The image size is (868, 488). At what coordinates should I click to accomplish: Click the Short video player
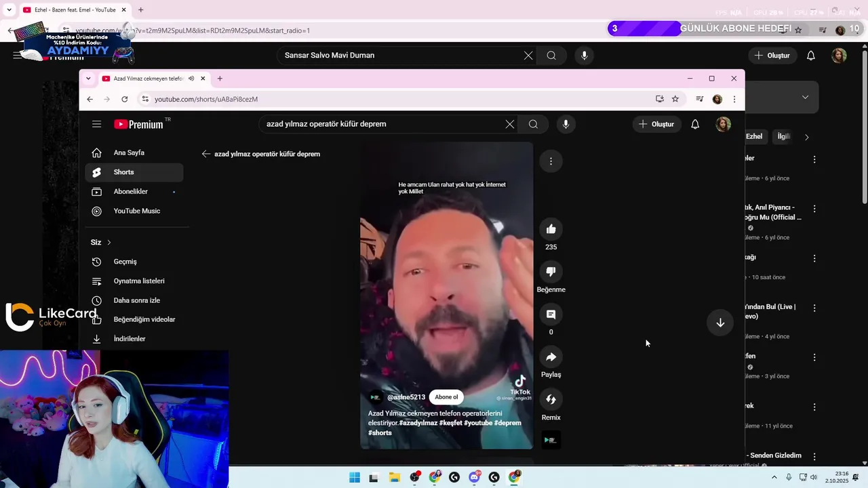coord(446,296)
